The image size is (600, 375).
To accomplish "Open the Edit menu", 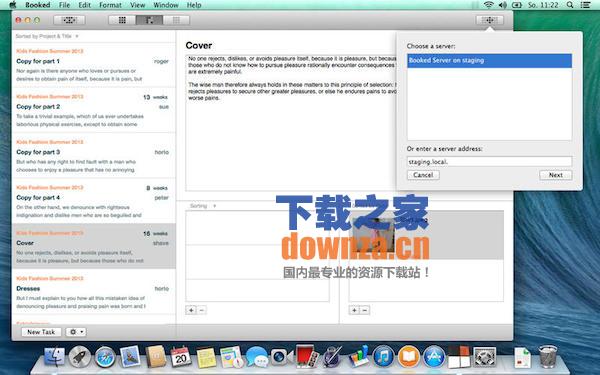I will [85, 5].
